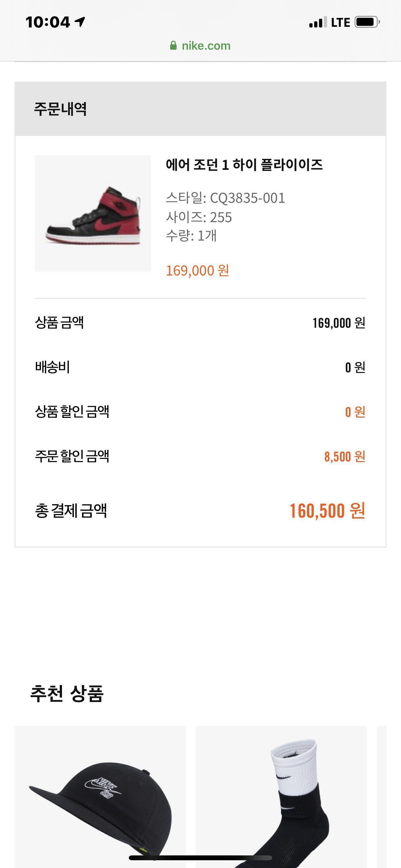Open the Air Jordan 1 shoe thumbnail

(93, 213)
